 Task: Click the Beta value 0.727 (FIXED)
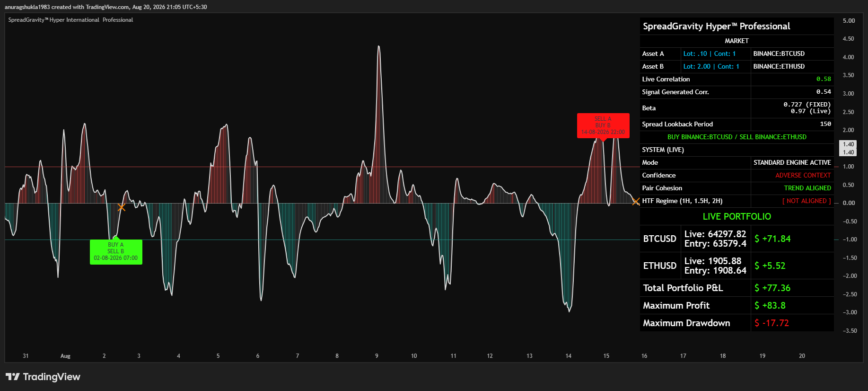tap(807, 105)
